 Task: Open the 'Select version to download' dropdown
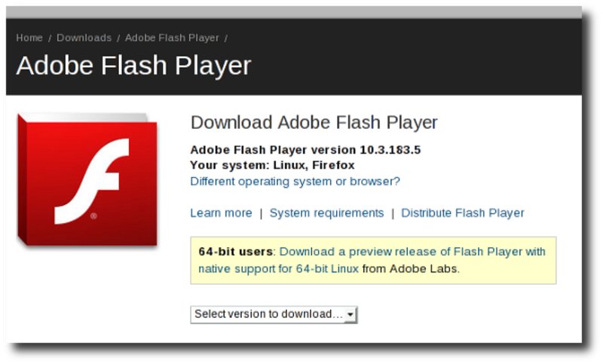click(274, 314)
